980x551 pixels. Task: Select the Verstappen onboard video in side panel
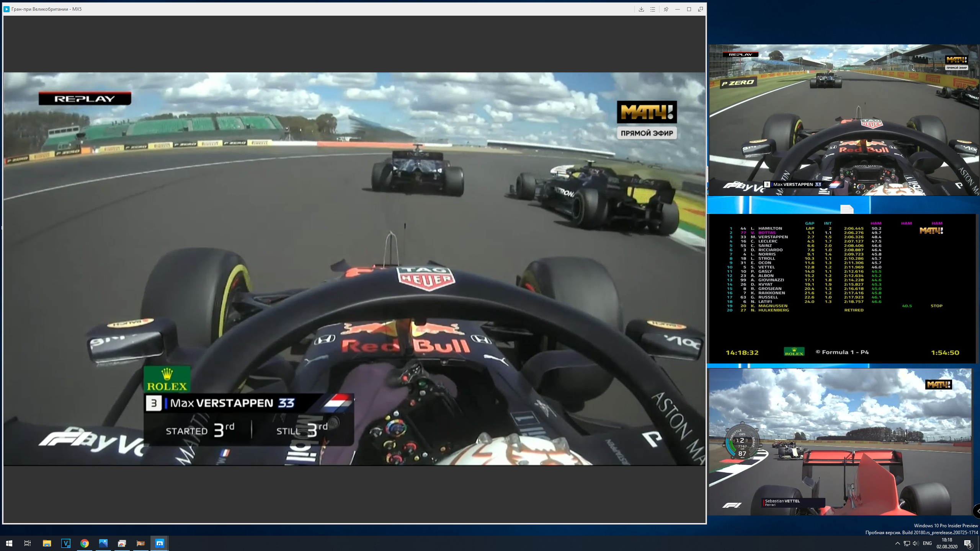coord(844,120)
